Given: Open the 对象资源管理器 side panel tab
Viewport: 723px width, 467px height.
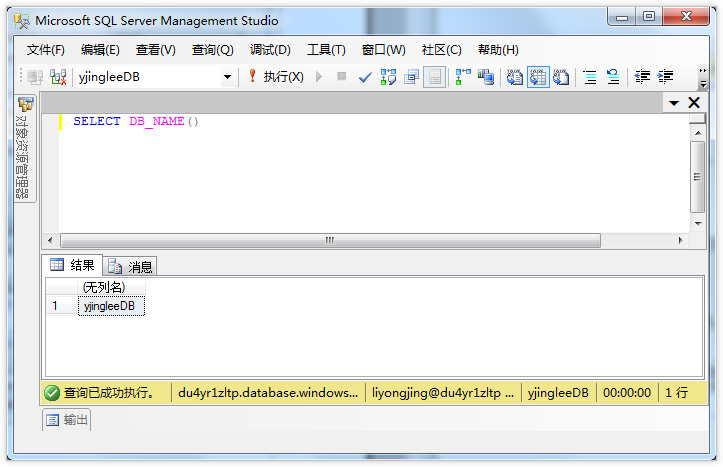Looking at the screenshot, I should [x=24, y=148].
